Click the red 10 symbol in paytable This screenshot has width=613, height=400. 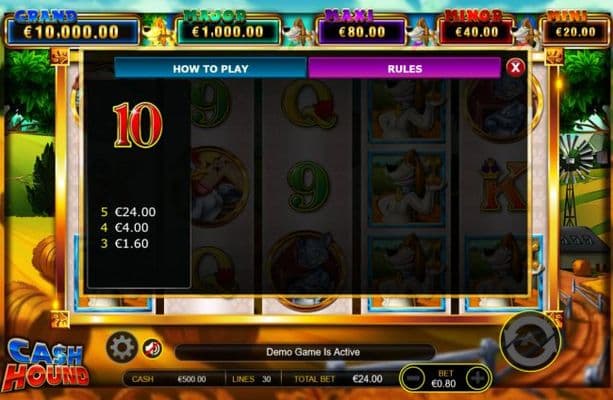(x=138, y=125)
